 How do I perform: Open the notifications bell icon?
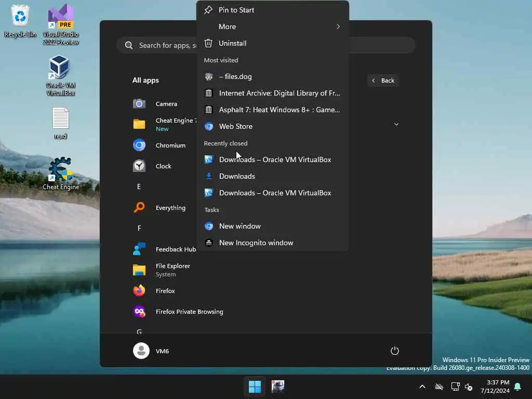[517, 387]
